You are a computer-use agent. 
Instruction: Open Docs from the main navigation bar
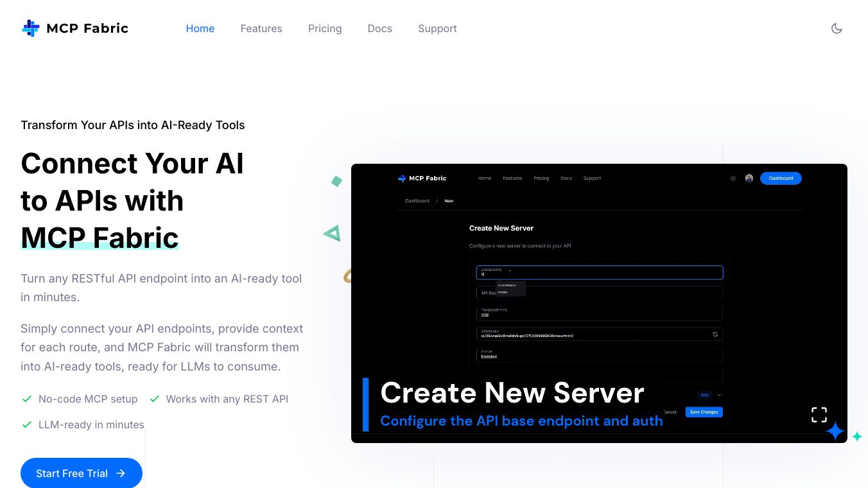click(380, 28)
